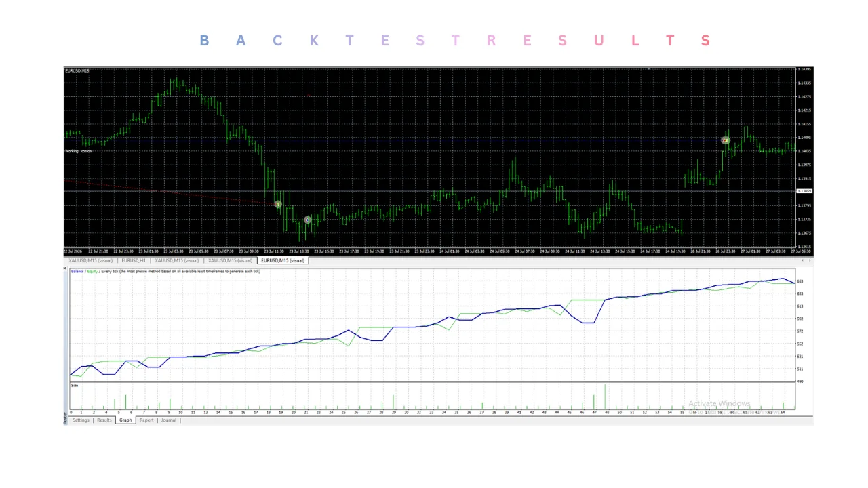The width and height of the screenshot is (868, 488).
Task: Open the tester Report tab
Action: 146,420
